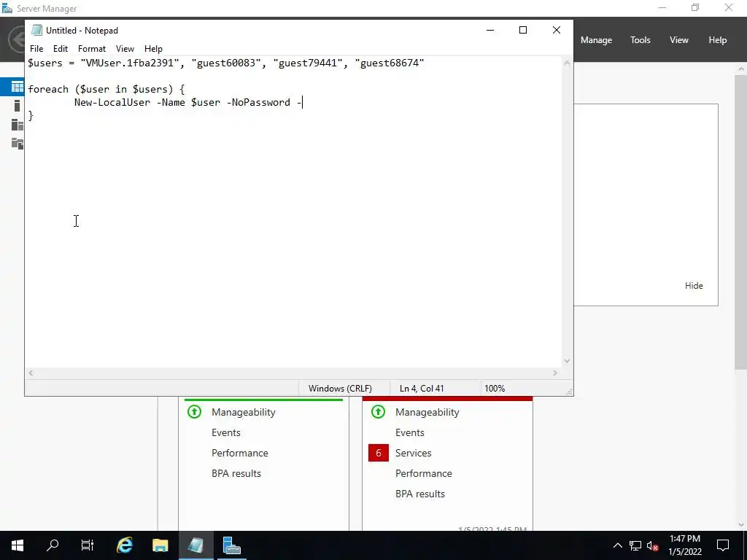This screenshot has width=747, height=560.
Task: Click network status tray icon
Action: tap(635, 545)
